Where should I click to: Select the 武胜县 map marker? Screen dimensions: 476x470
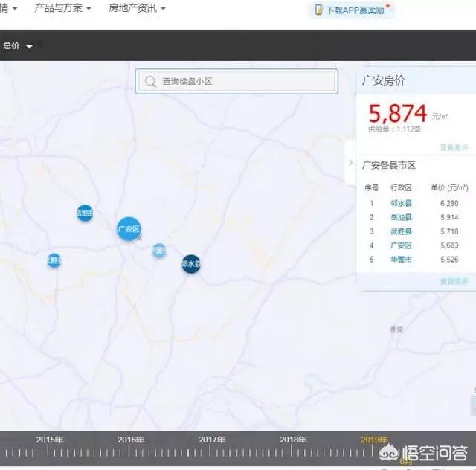click(x=54, y=260)
